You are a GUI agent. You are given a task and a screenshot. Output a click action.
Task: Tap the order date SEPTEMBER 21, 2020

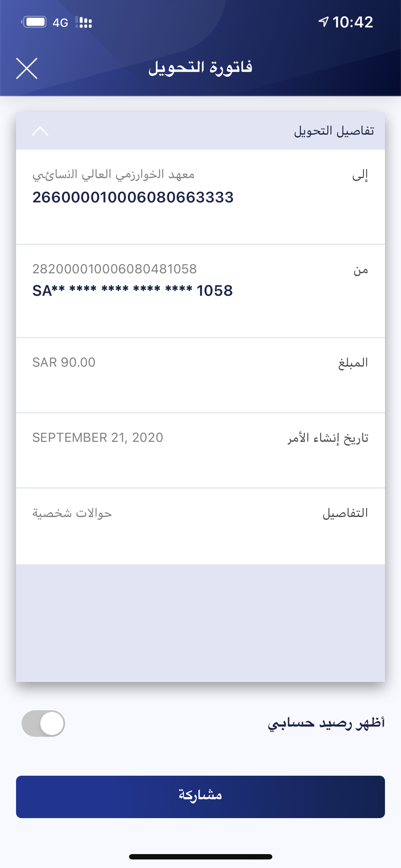click(98, 438)
